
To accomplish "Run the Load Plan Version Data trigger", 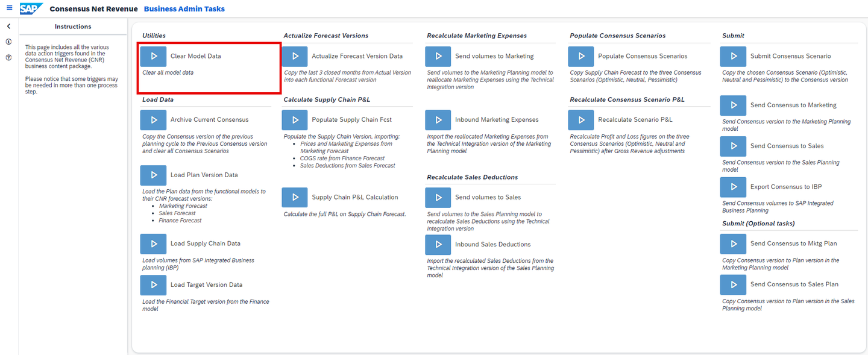I will (x=154, y=175).
